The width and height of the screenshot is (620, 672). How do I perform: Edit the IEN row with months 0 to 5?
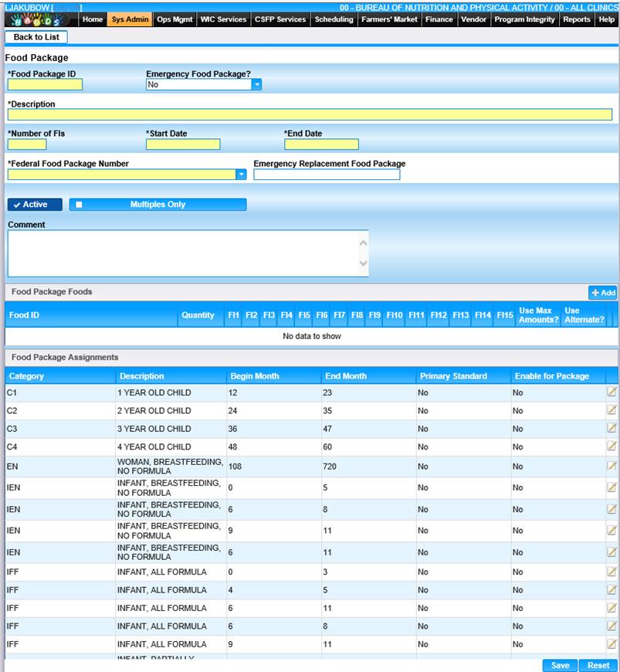coord(612,487)
